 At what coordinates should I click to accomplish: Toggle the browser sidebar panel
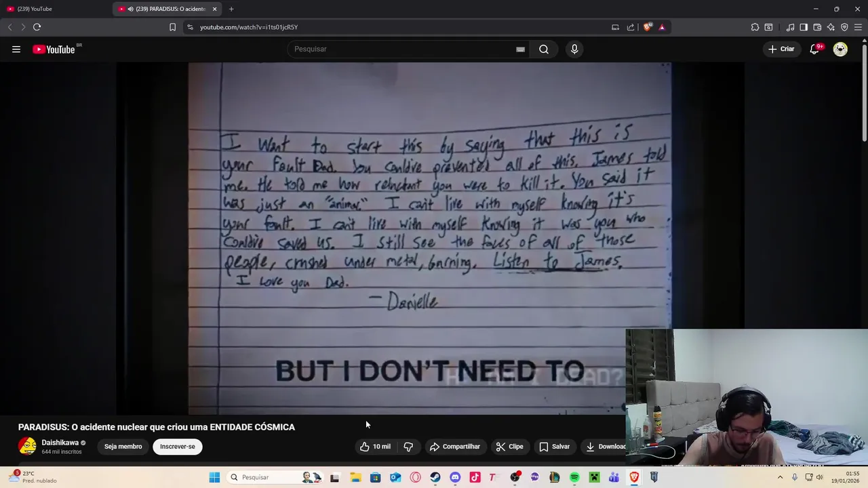point(804,27)
